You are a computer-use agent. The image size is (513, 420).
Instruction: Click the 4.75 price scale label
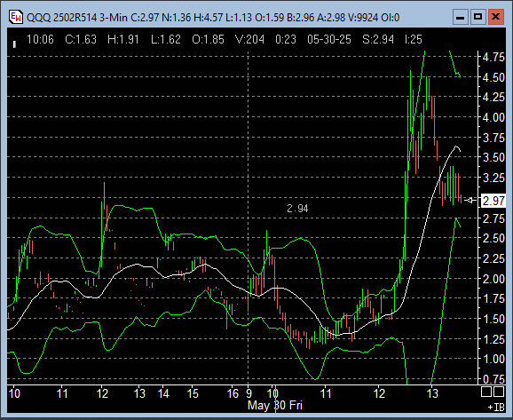[x=493, y=58]
